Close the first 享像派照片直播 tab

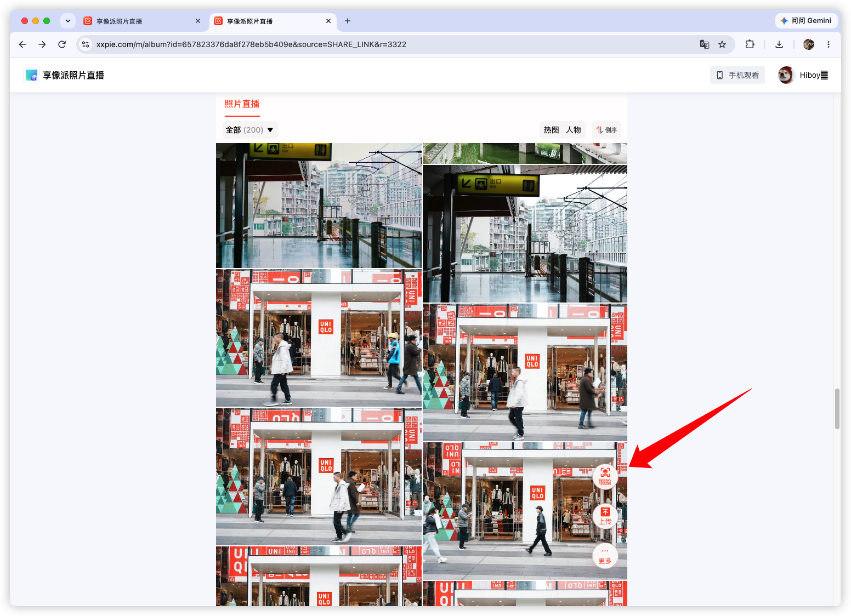[x=198, y=21]
